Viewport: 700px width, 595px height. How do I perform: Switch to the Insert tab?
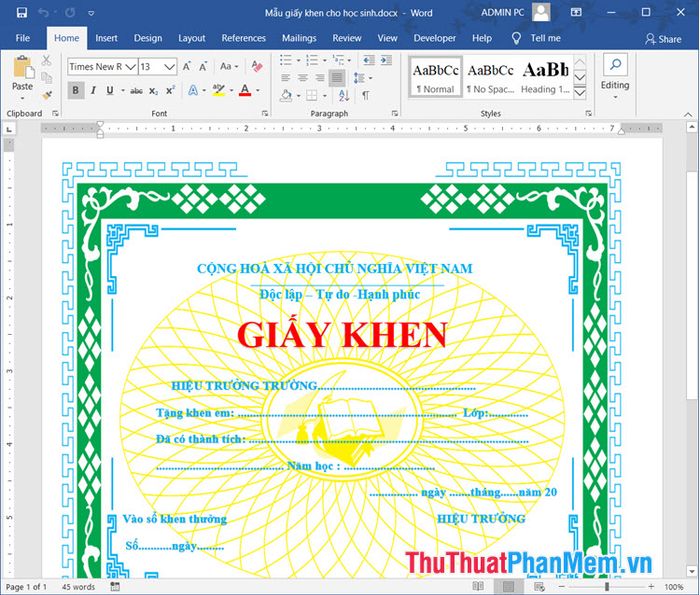tap(106, 38)
